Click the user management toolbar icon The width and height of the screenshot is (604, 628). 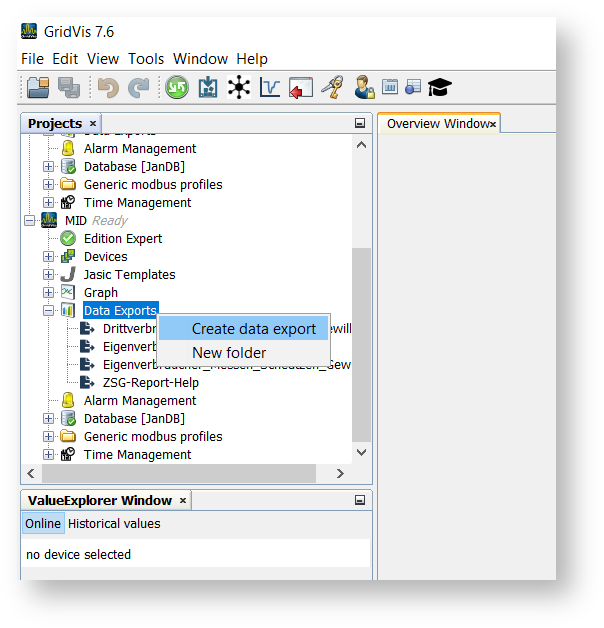pos(364,88)
